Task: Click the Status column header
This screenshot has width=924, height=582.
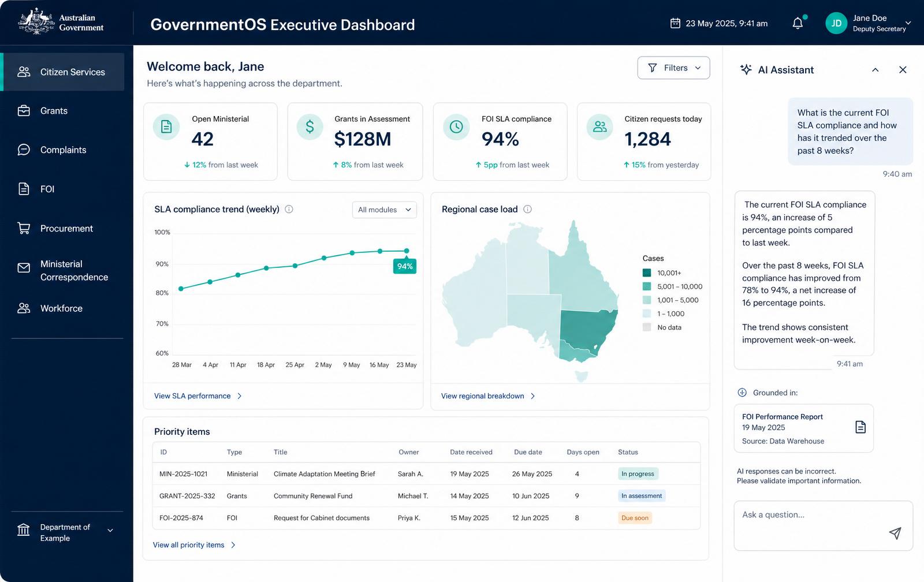Action: pos(628,452)
